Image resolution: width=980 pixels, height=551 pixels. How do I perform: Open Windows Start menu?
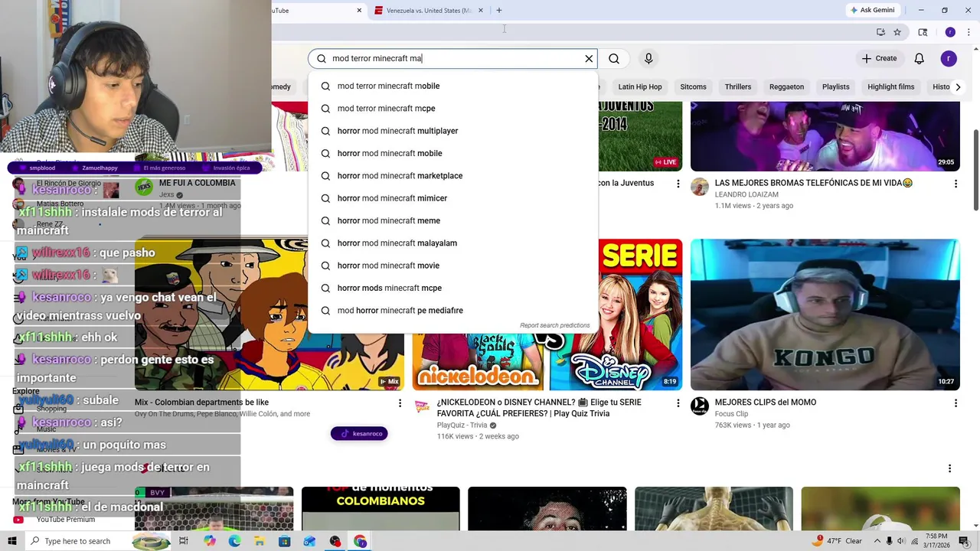[x=12, y=541]
